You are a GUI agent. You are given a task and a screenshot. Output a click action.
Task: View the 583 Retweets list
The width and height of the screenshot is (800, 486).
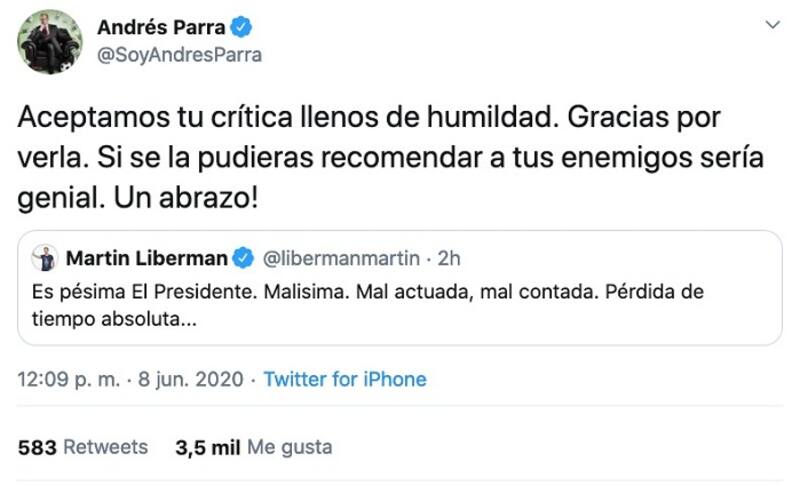coord(83,448)
